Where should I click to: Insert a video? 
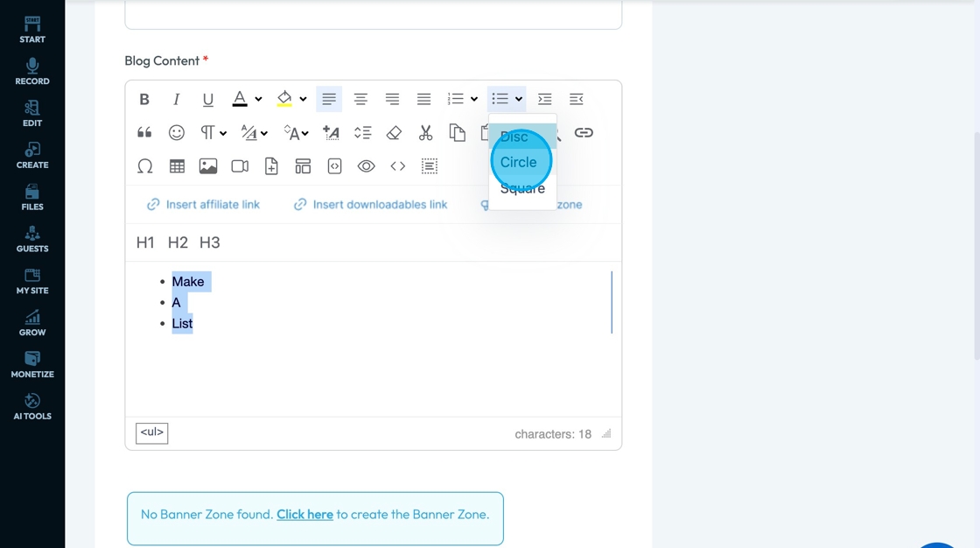click(240, 166)
